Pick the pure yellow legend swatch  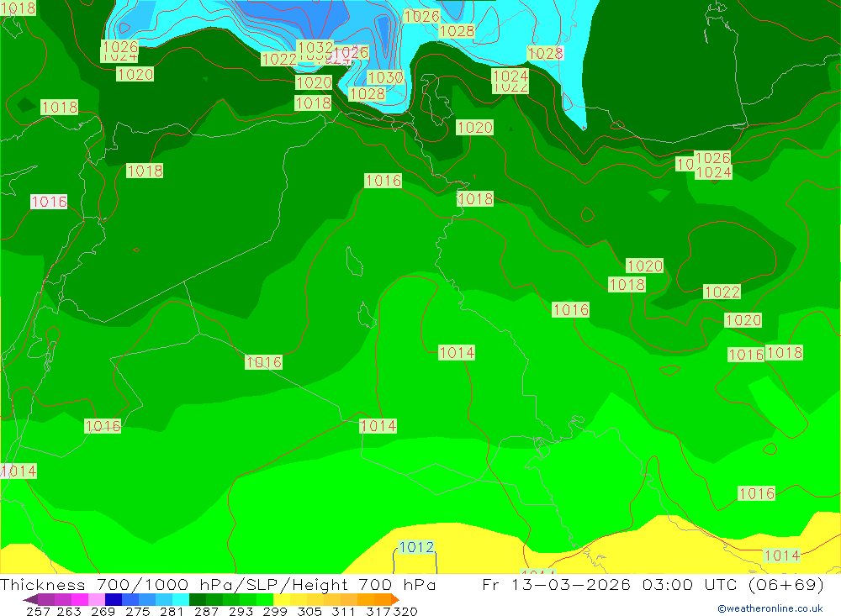point(282,599)
